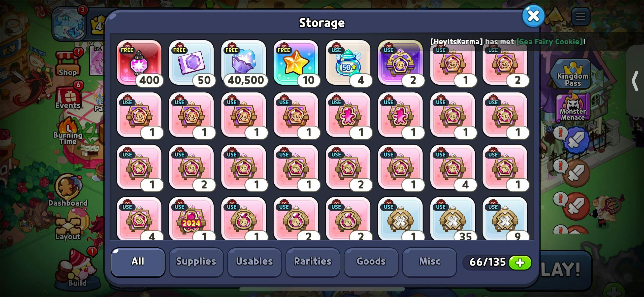Open the hamburger menu at top right
Screen dimensions: 644x297
[x=581, y=17]
